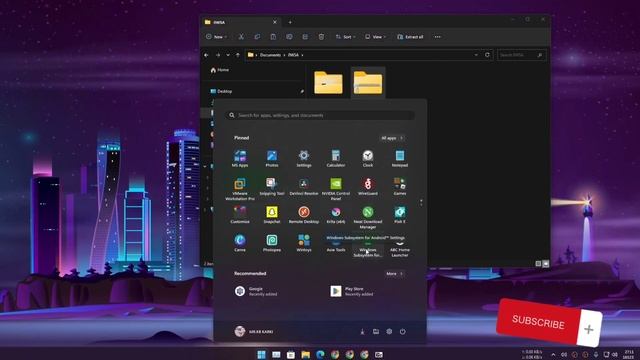Launch Canva from pinned apps
The height and width of the screenshot is (360, 640).
pos(240,243)
